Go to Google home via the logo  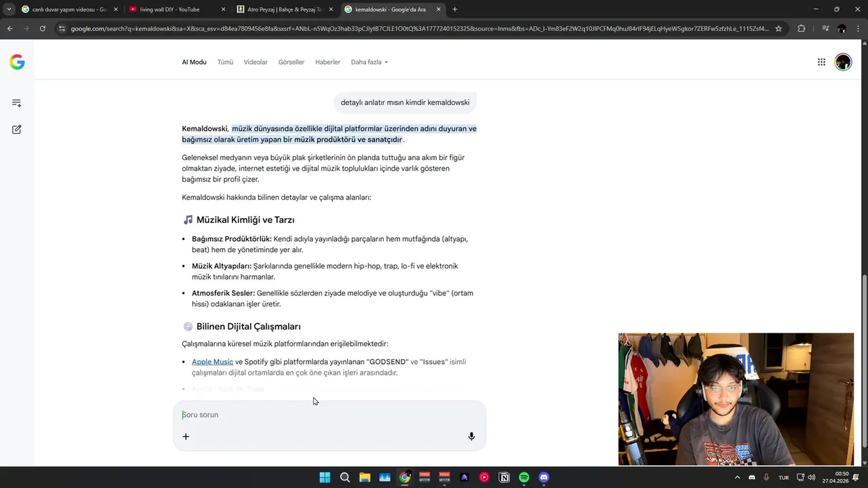(x=17, y=62)
